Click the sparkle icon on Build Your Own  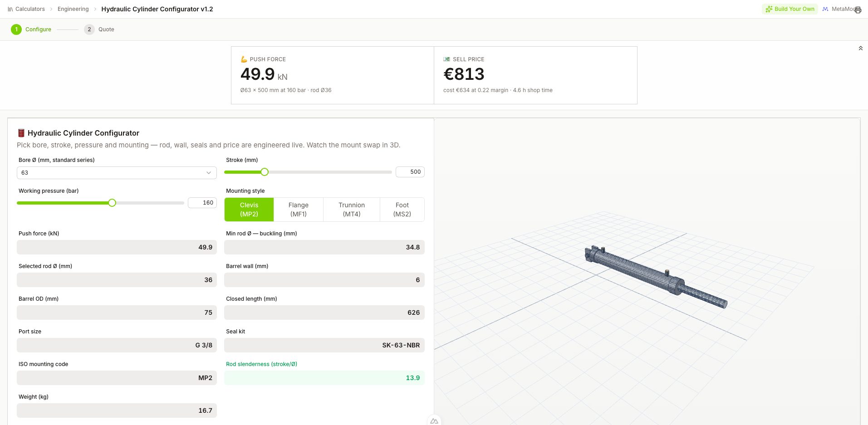(x=769, y=9)
